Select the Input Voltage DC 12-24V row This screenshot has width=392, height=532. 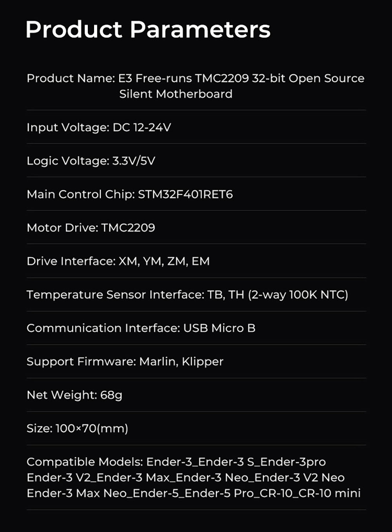99,127
